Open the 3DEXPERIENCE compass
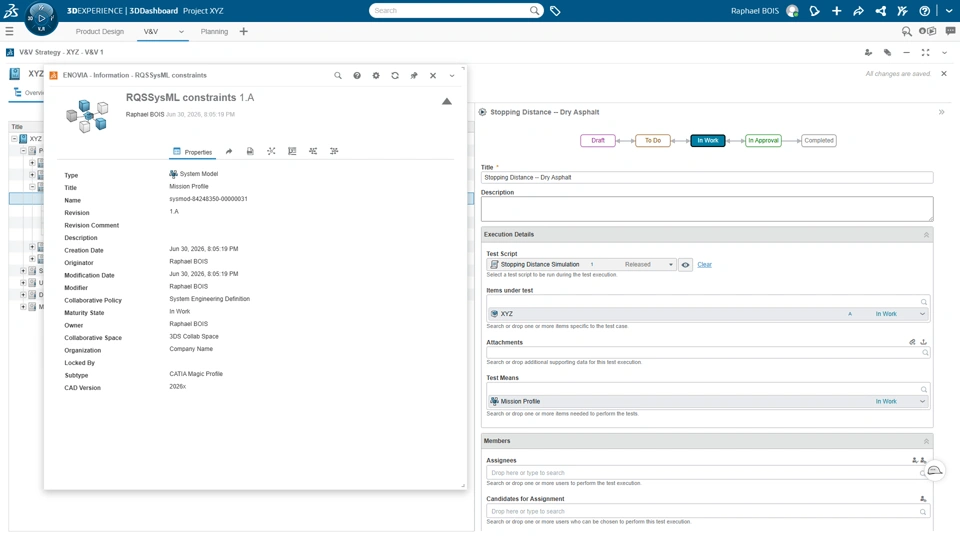 coord(41,18)
